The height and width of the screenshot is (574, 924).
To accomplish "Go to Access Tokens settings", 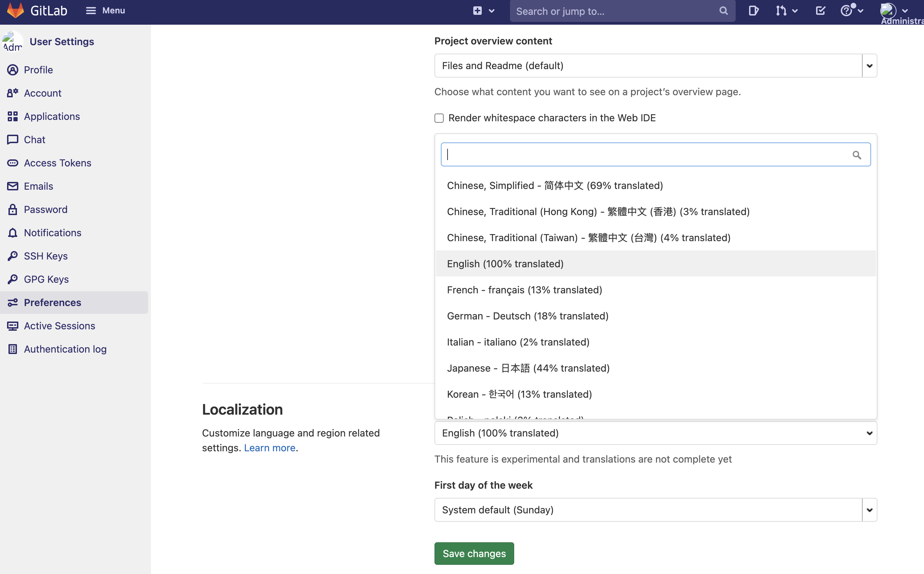I will (x=57, y=163).
